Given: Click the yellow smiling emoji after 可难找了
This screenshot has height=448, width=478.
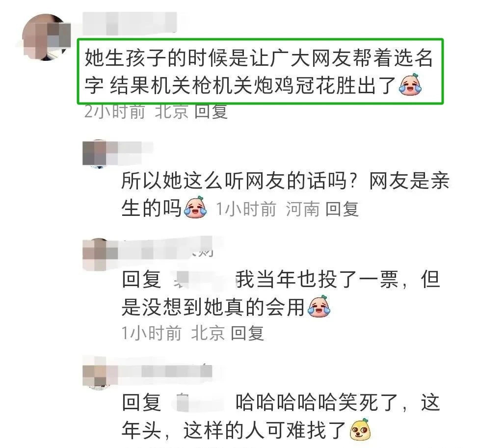Looking at the screenshot, I should click(360, 430).
